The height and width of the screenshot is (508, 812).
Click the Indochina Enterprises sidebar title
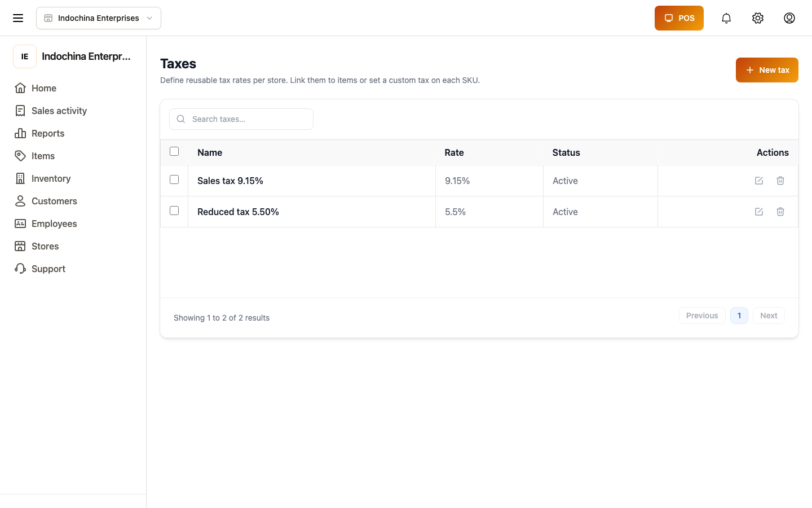[86, 56]
